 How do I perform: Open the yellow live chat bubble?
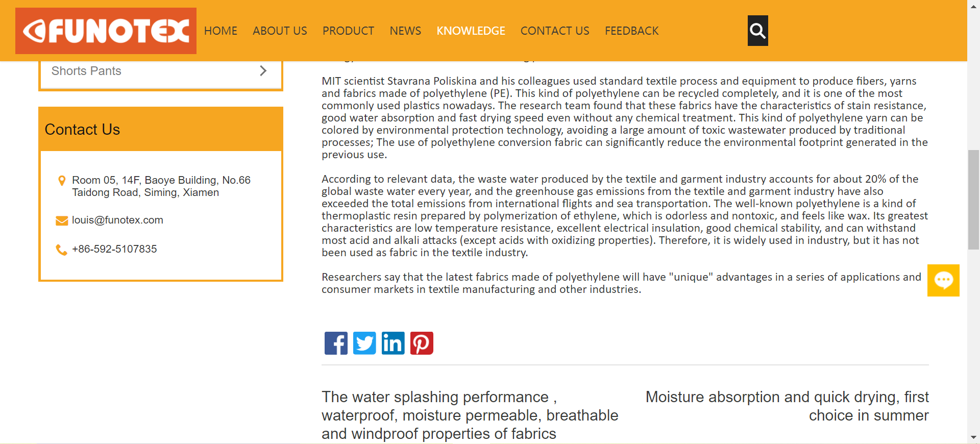[x=943, y=280]
